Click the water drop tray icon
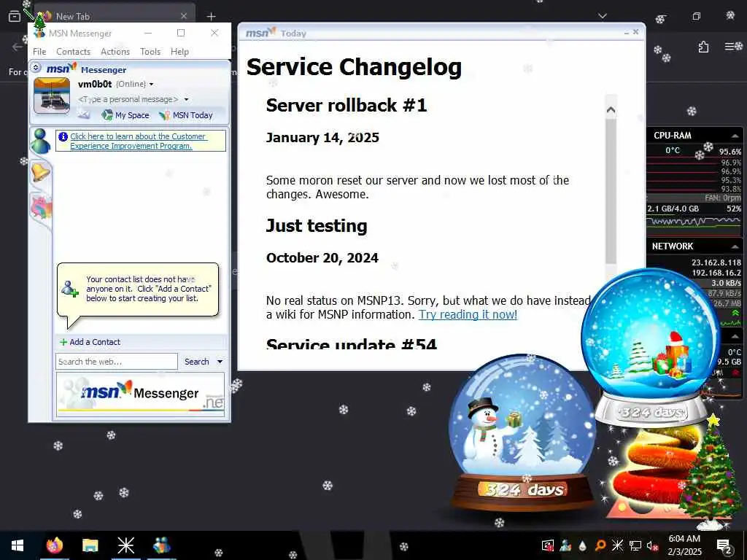Viewport: 747px width, 560px height. [582, 545]
